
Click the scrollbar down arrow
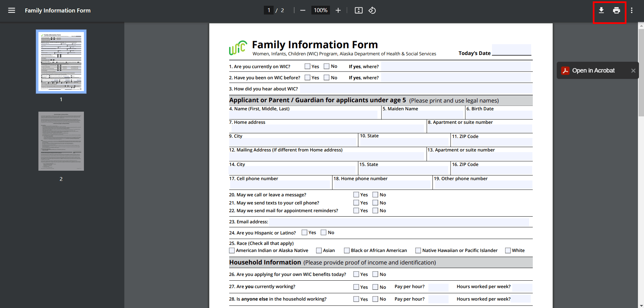coord(641,305)
